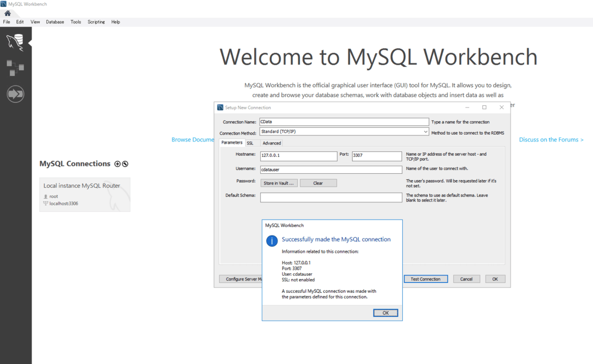Screen dimensions: 593x364
Task: Open the Database menu
Action: (x=55, y=22)
